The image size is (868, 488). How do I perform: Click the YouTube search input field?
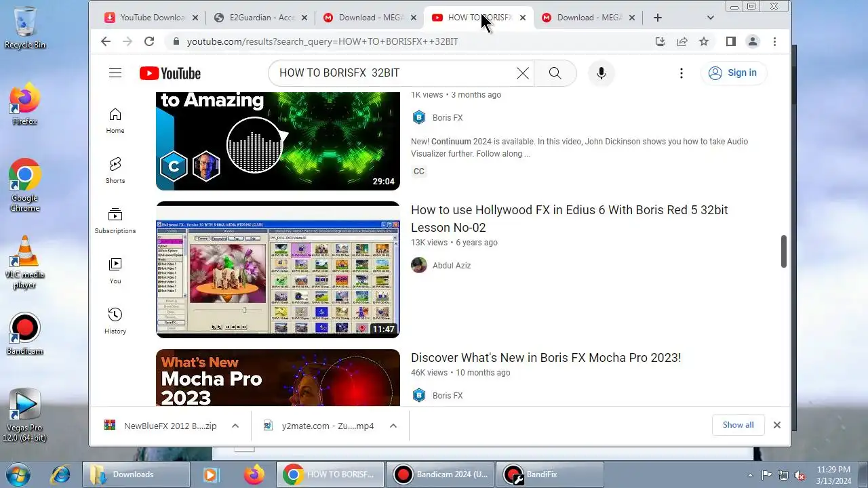[395, 73]
